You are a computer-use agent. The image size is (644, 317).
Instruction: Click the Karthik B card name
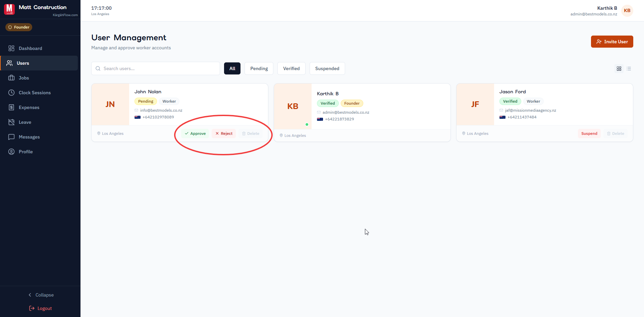point(328,94)
